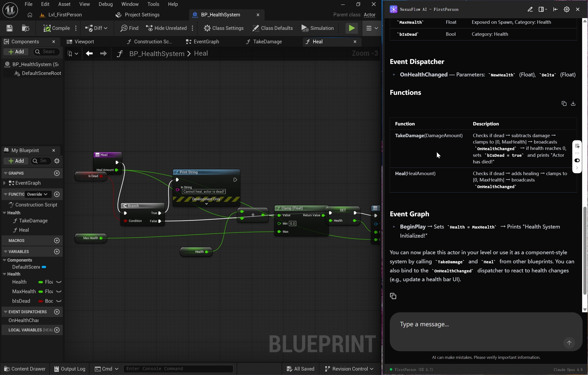This screenshot has width=588, height=375.
Task: Collapse the Variables section
Action: click(5, 252)
